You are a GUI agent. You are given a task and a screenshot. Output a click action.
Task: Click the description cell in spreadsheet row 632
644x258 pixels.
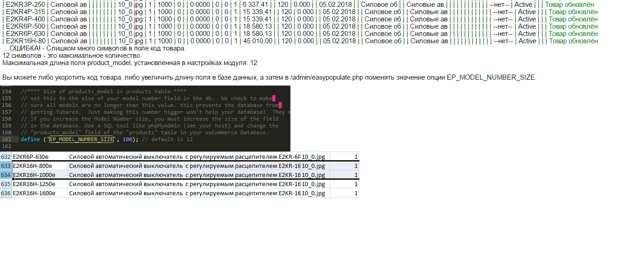185,157
